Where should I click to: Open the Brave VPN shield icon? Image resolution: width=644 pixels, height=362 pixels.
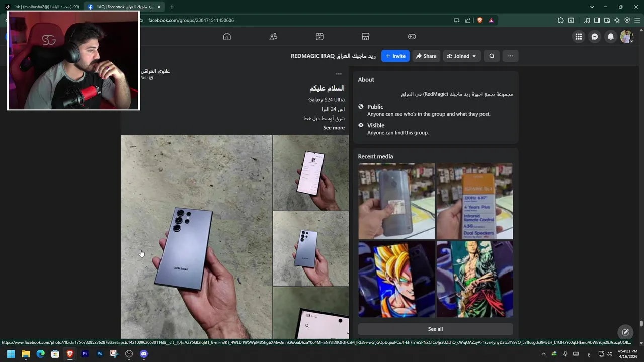point(627,20)
